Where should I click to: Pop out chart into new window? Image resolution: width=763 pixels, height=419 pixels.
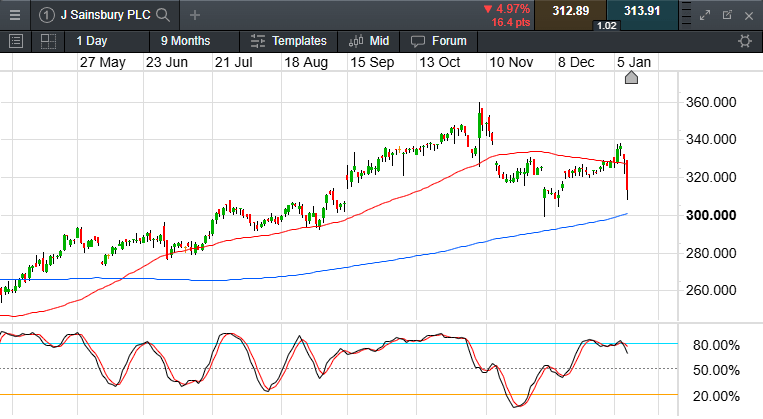(727, 15)
